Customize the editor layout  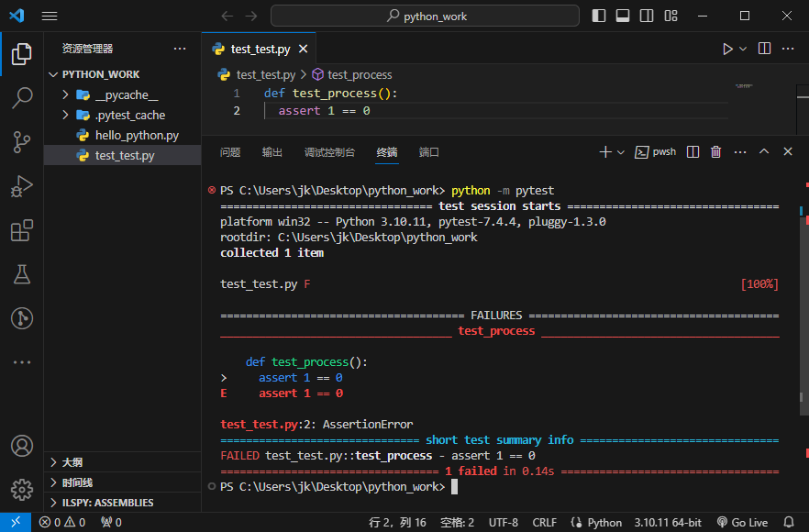[670, 16]
